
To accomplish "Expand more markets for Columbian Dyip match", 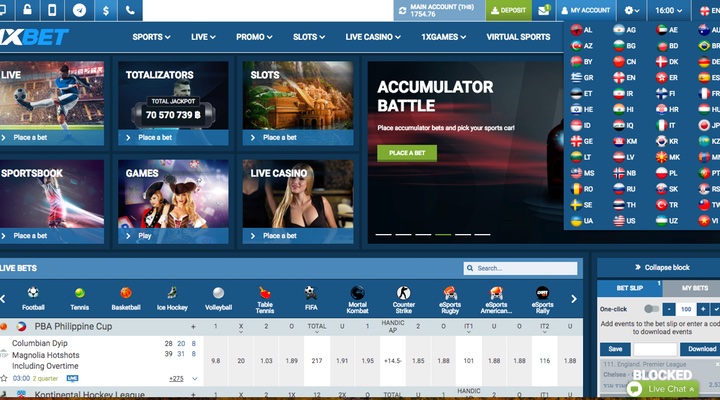I will click(x=176, y=379).
